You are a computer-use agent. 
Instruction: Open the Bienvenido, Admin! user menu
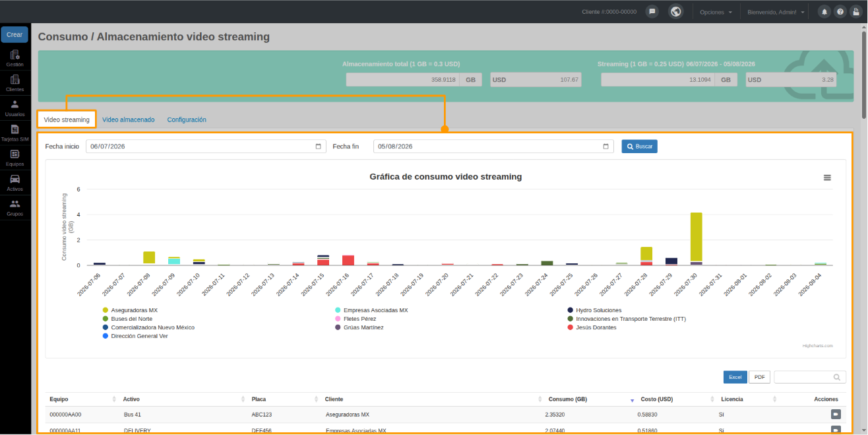[x=776, y=12]
